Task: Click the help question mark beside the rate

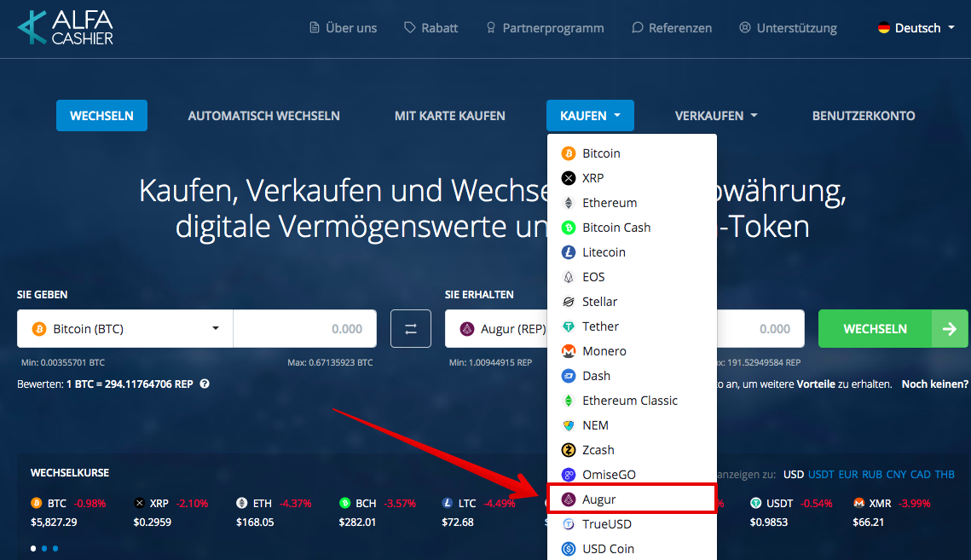Action: [x=205, y=384]
